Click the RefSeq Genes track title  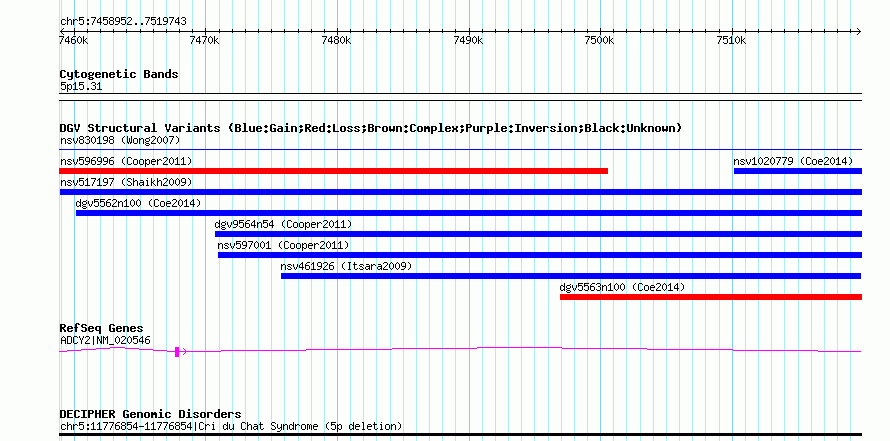[x=101, y=328]
